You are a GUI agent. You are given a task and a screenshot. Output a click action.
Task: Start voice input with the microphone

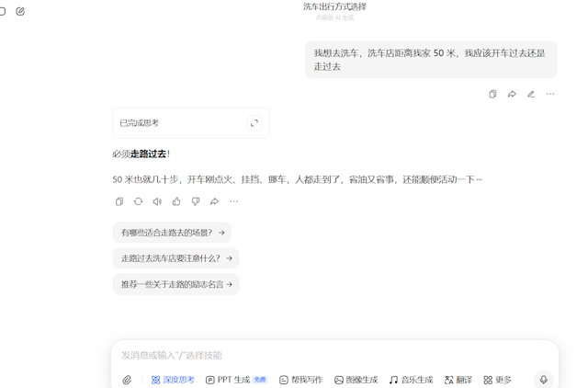coord(543,380)
